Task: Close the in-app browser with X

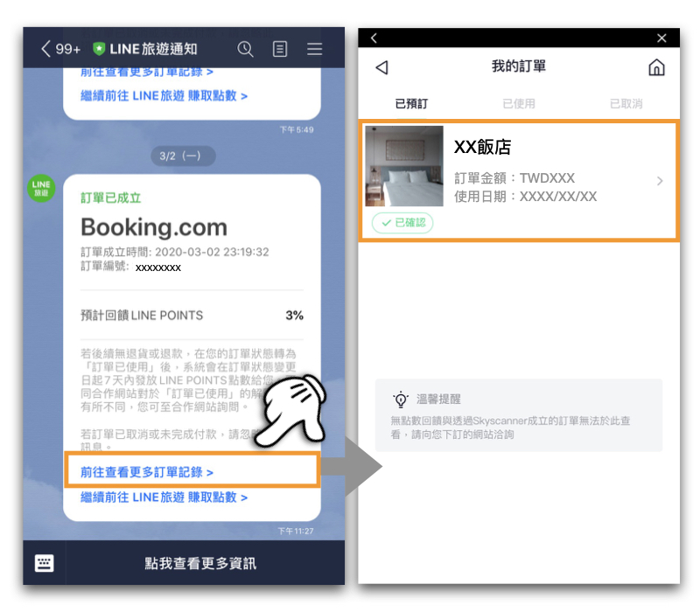Action: point(661,38)
